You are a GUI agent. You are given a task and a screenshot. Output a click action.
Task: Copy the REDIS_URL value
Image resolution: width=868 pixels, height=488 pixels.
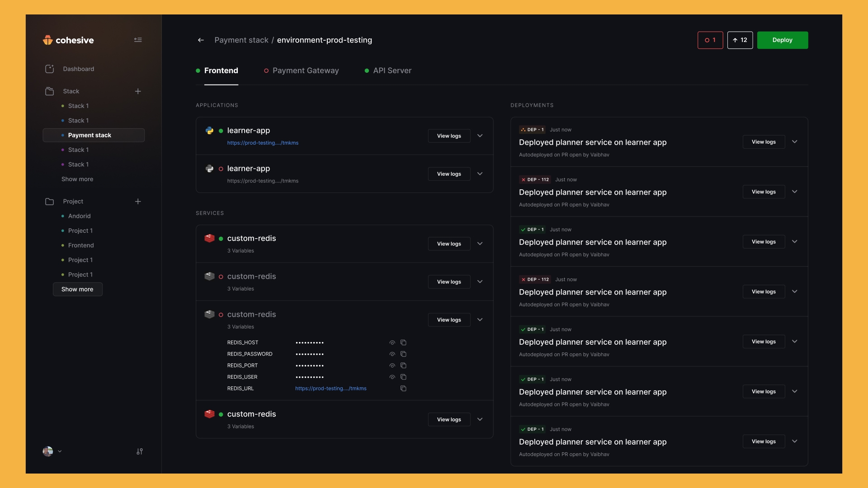[403, 389]
